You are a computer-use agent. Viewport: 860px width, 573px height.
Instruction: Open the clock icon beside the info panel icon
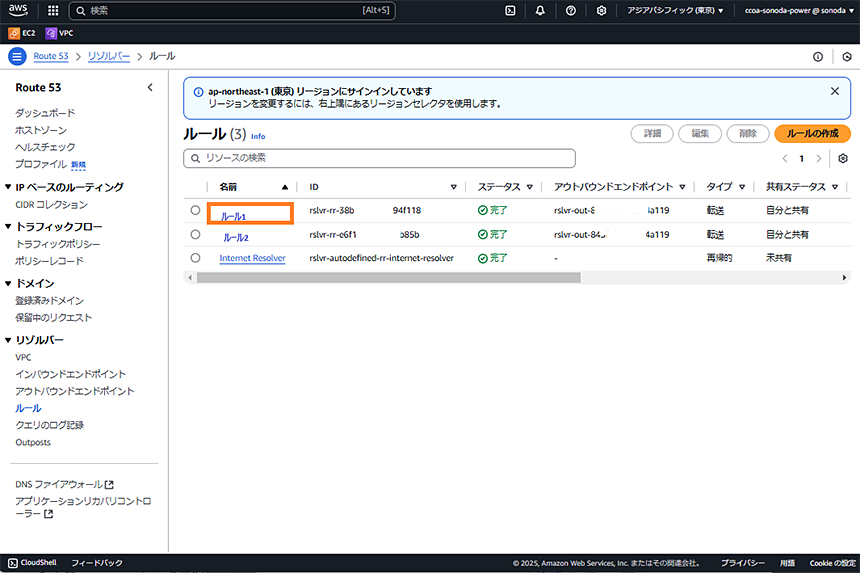point(847,56)
